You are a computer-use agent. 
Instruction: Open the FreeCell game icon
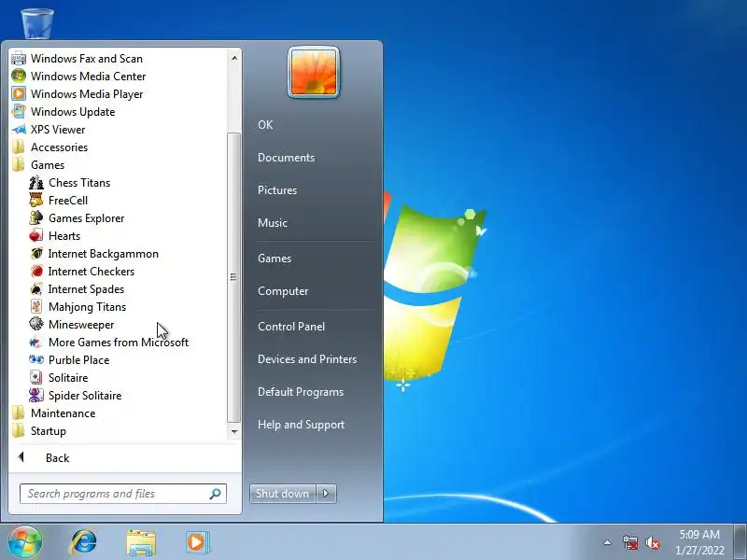tap(36, 200)
